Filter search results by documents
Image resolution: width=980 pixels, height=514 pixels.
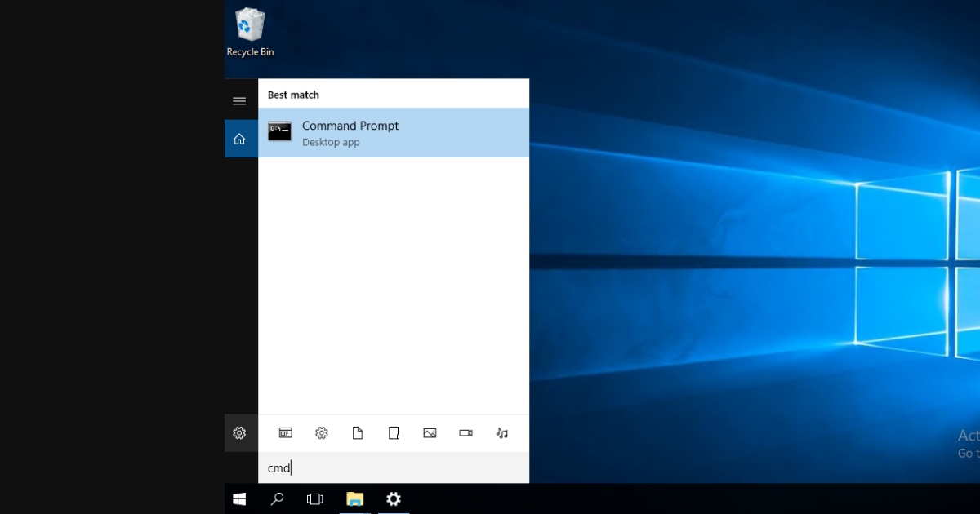tap(358, 433)
